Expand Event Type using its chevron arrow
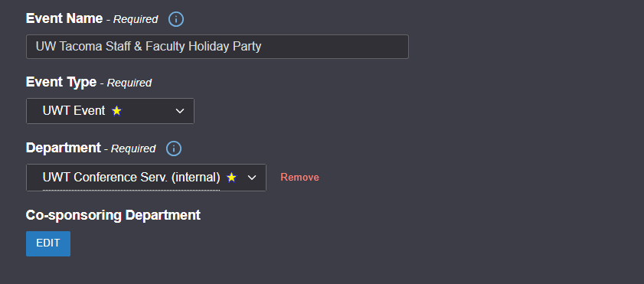This screenshot has width=644, height=284. [180, 111]
